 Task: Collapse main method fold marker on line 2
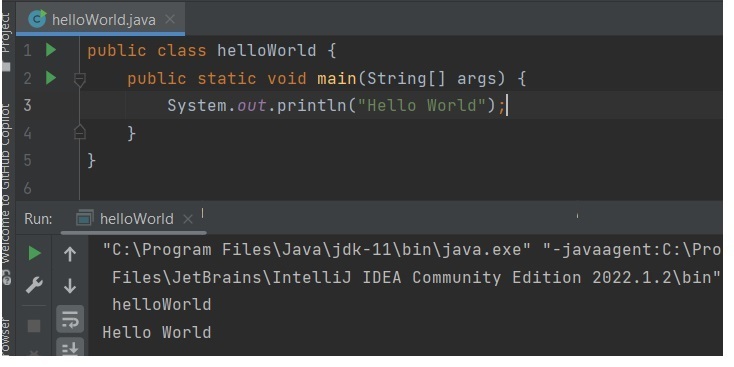point(80,80)
